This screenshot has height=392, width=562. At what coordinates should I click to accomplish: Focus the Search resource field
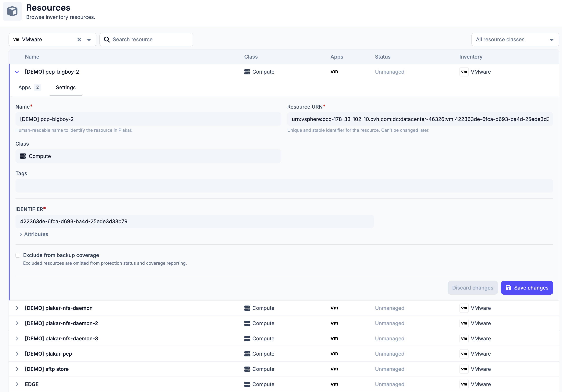point(146,40)
